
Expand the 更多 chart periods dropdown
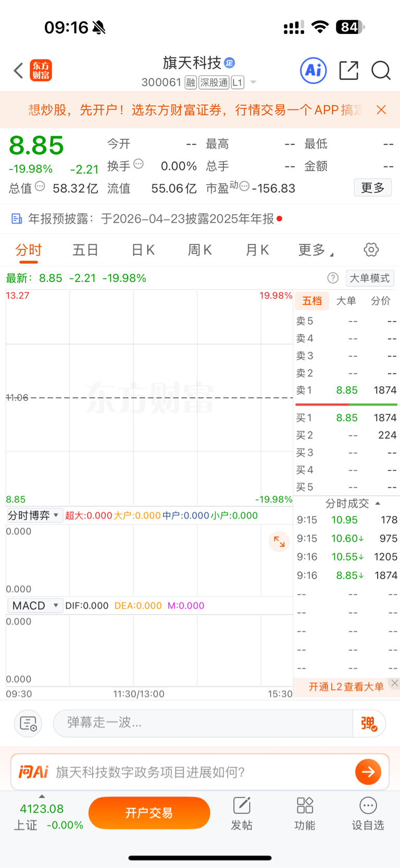pos(316,250)
